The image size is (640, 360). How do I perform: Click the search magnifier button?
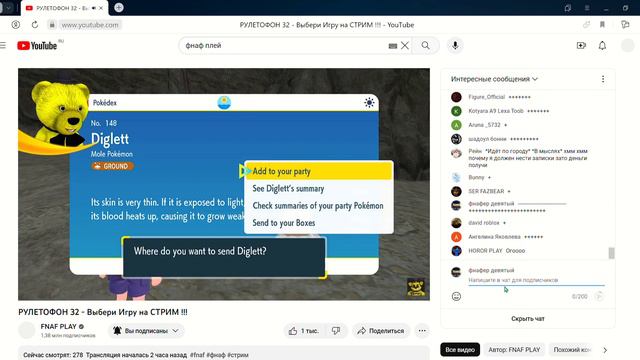[425, 46]
